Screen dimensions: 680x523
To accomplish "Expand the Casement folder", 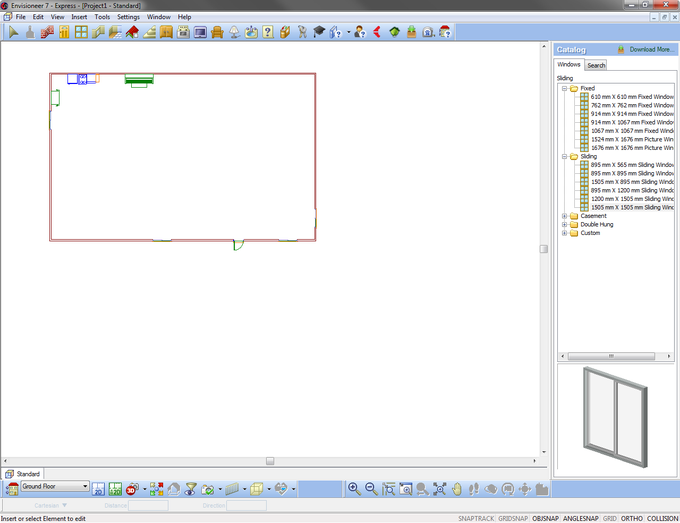I will [564, 216].
